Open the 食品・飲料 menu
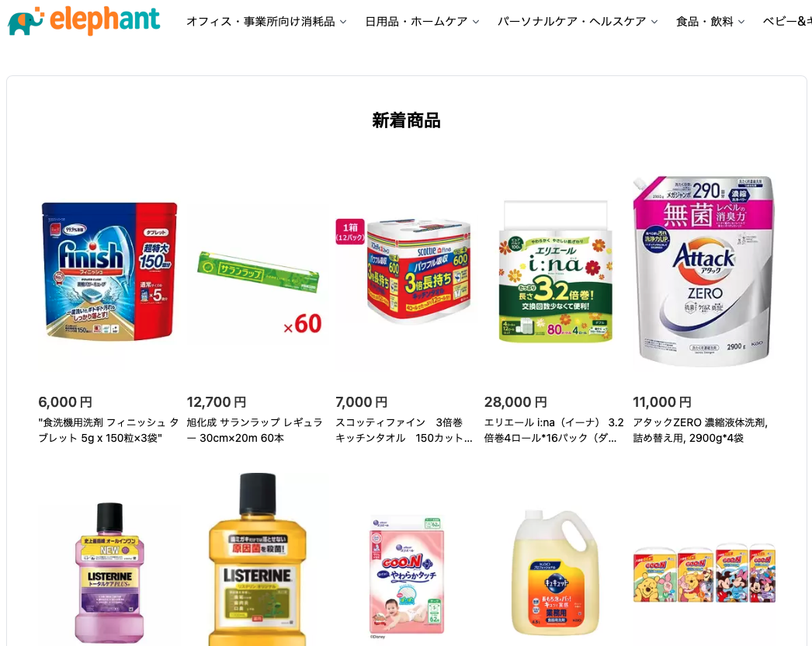The width and height of the screenshot is (812, 646). click(x=710, y=22)
